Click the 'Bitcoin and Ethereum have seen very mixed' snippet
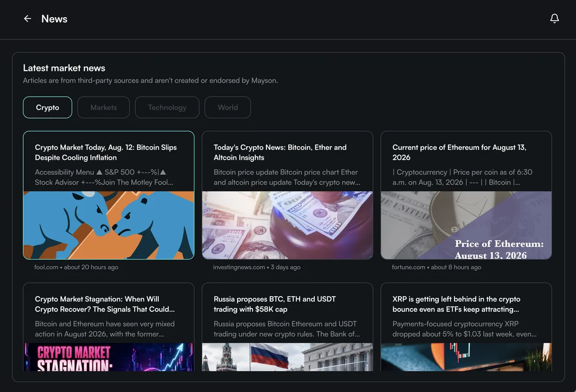 pos(105,329)
